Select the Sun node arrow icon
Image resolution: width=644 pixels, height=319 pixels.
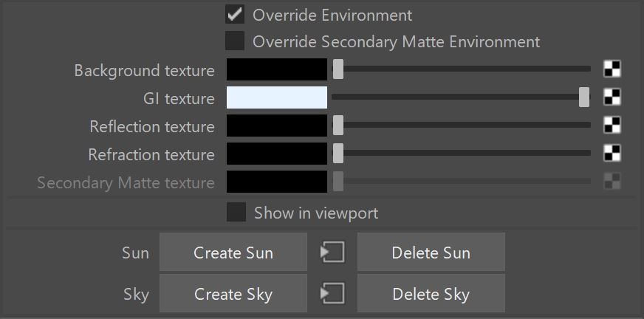(x=332, y=252)
